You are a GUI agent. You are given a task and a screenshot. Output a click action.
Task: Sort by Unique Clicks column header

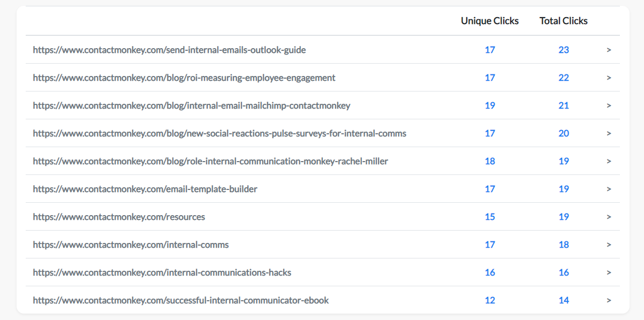(490, 21)
